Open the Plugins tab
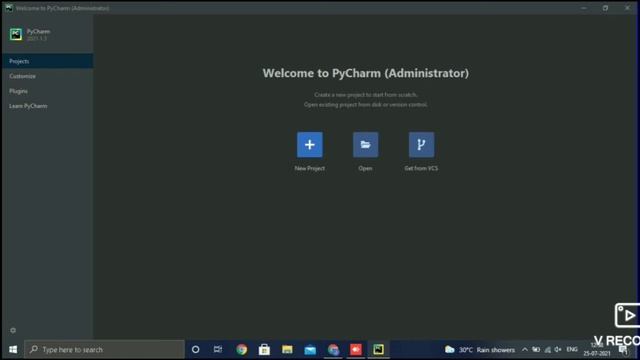Screen dimensions: 640x360 point(47,91)
